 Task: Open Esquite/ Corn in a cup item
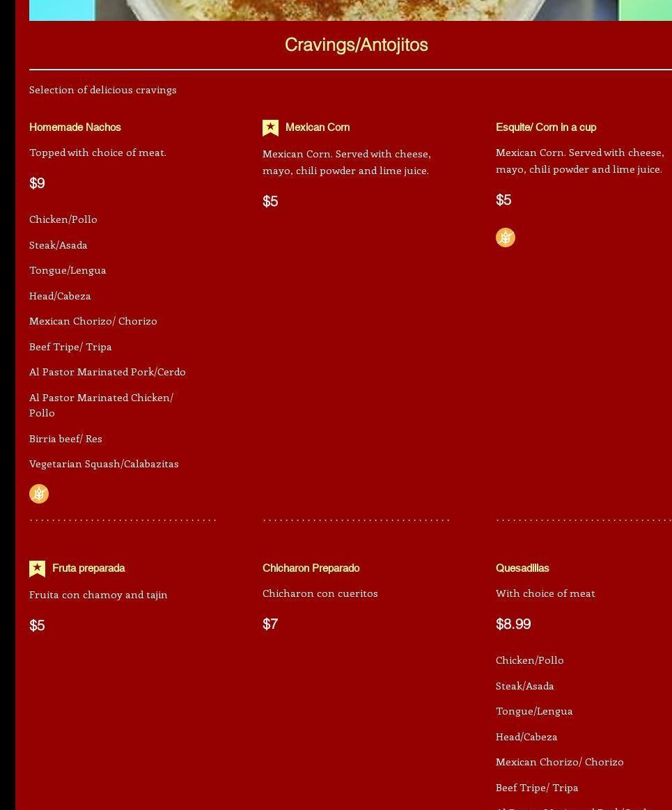[546, 127]
